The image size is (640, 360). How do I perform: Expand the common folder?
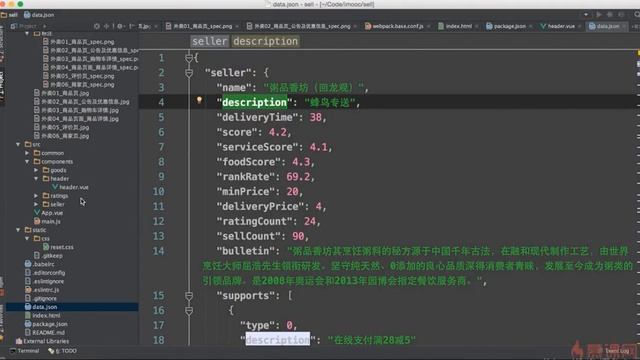27,153
